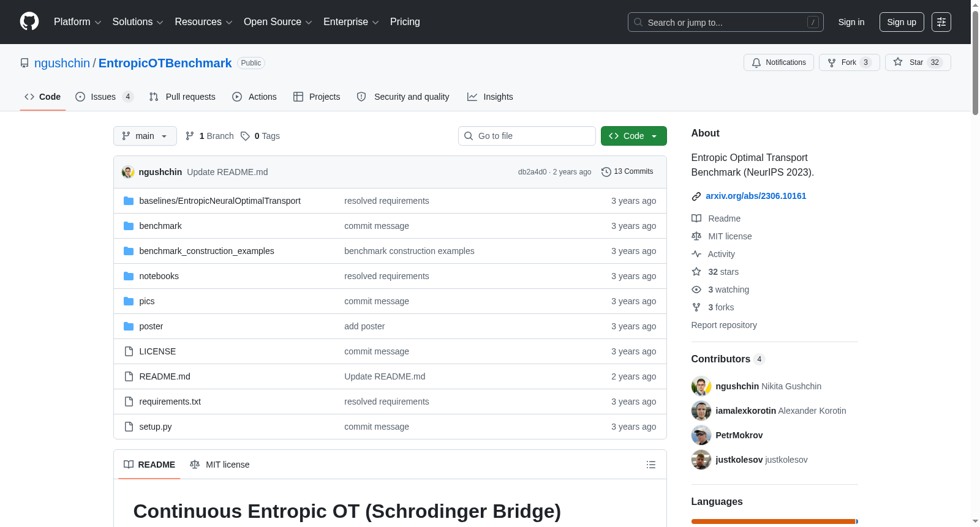
Task: Open the Pricing page
Action: click(405, 22)
